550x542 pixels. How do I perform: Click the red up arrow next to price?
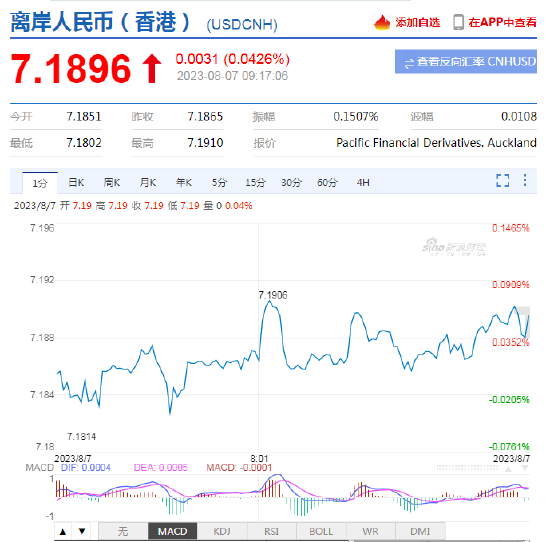[x=152, y=69]
